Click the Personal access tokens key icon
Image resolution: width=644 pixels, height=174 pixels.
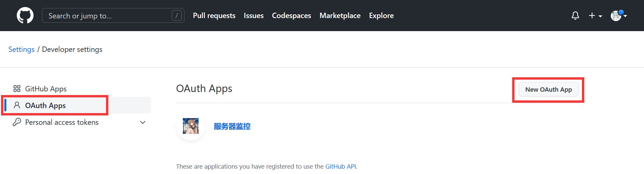pyautogui.click(x=17, y=122)
